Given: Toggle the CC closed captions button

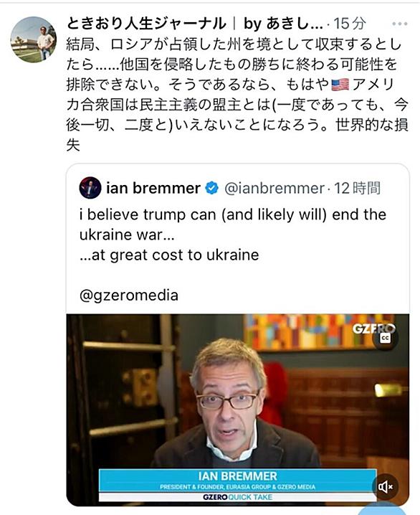Looking at the screenshot, I should [385, 339].
